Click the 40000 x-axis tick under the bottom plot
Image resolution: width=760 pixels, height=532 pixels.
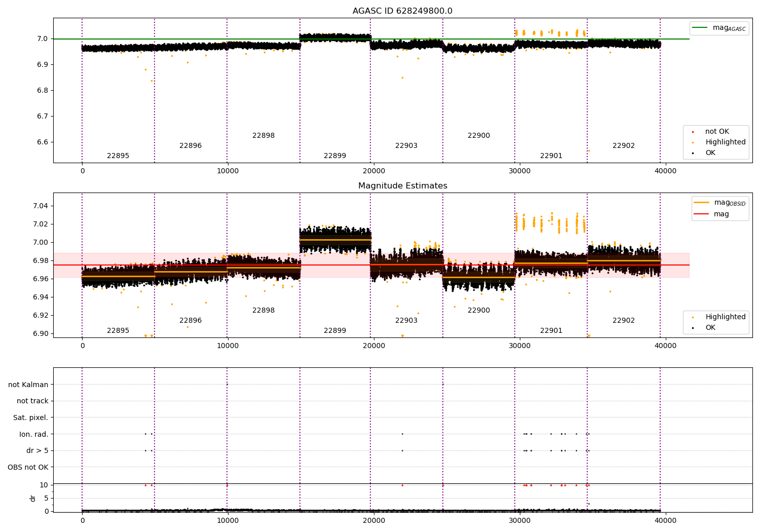click(x=665, y=520)
